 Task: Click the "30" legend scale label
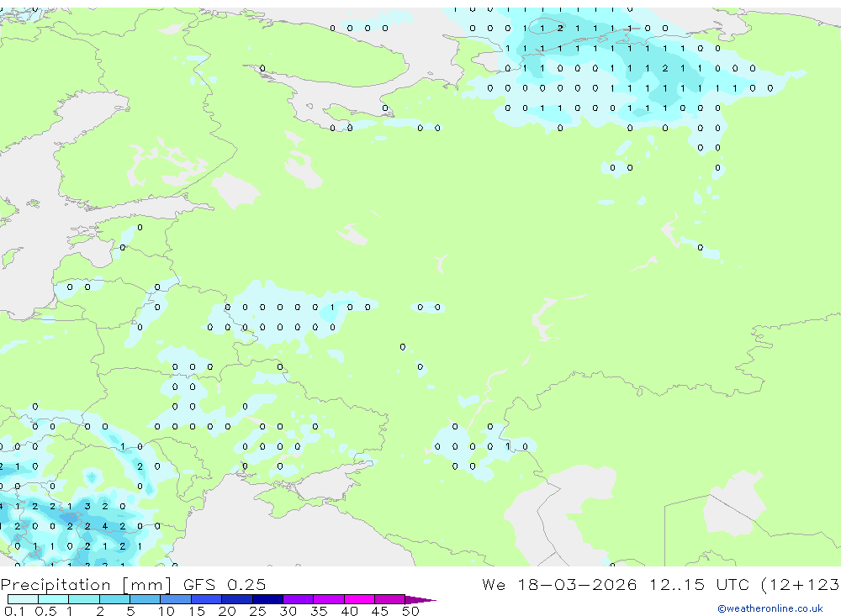click(x=288, y=611)
